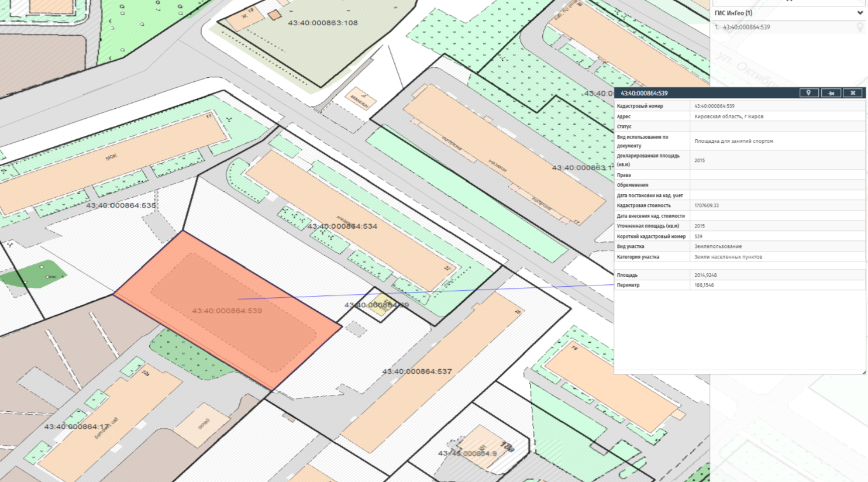Select 2015 value of Декларированная площадь
The image size is (868, 482).
[700, 160]
